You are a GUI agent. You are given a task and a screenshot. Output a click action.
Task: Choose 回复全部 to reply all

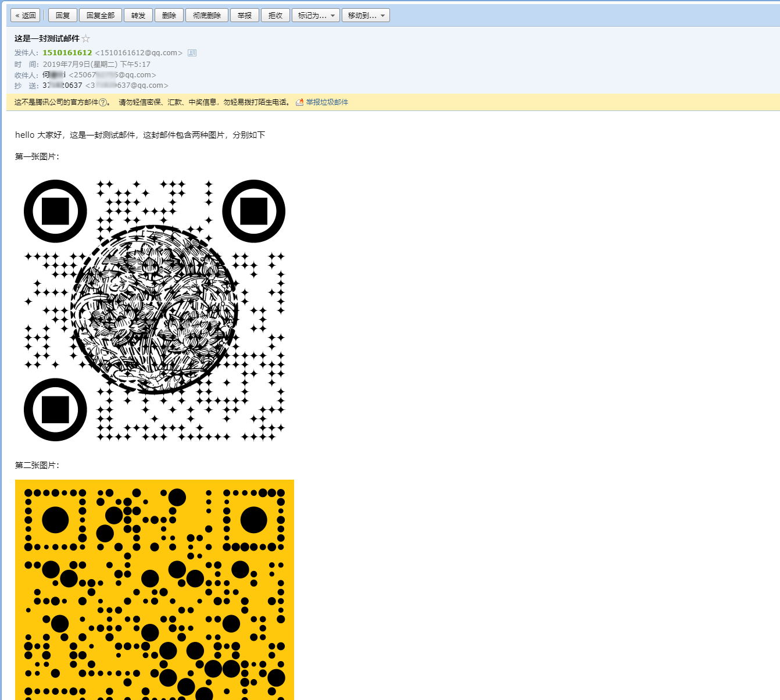pos(101,15)
